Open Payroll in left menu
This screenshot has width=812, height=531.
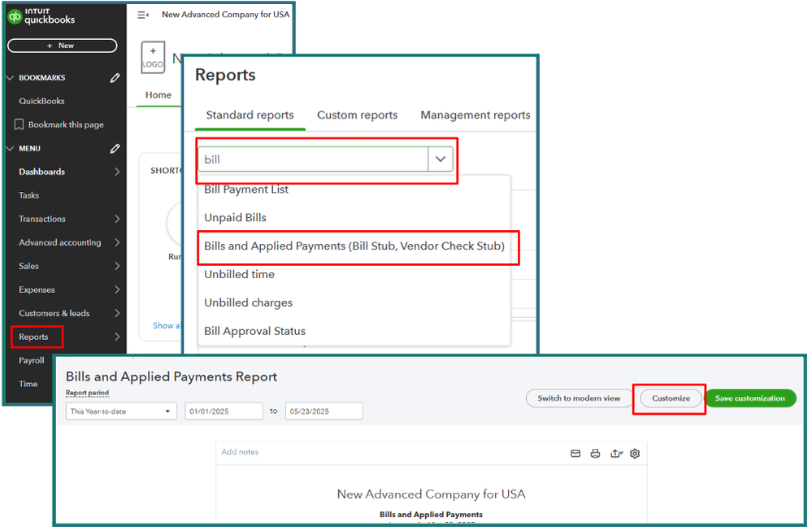[32, 360]
